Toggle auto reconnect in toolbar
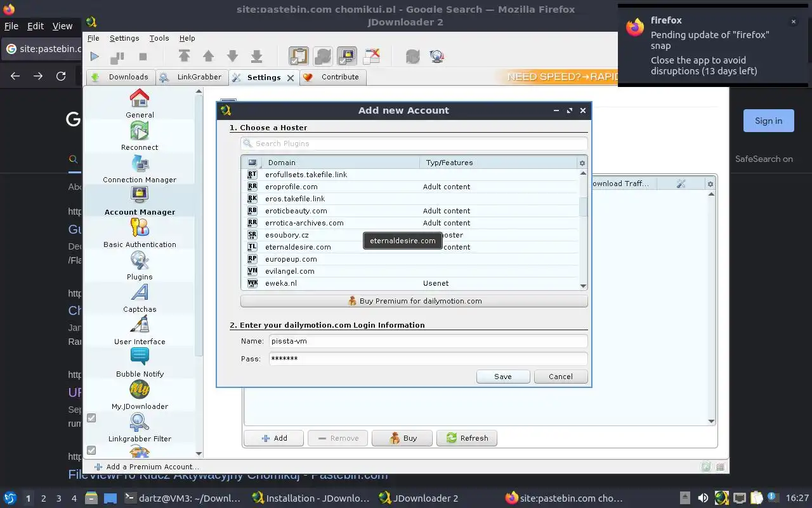Image resolution: width=812 pixels, height=508 pixels. (322, 57)
